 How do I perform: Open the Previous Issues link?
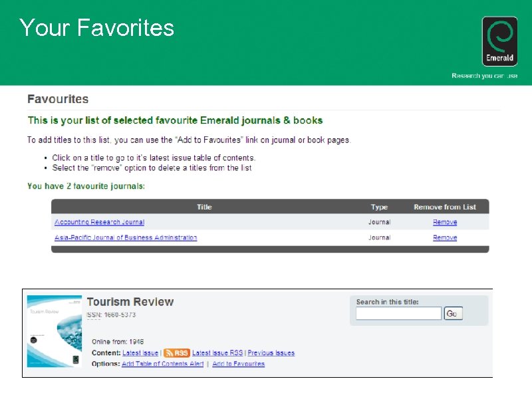click(x=271, y=353)
